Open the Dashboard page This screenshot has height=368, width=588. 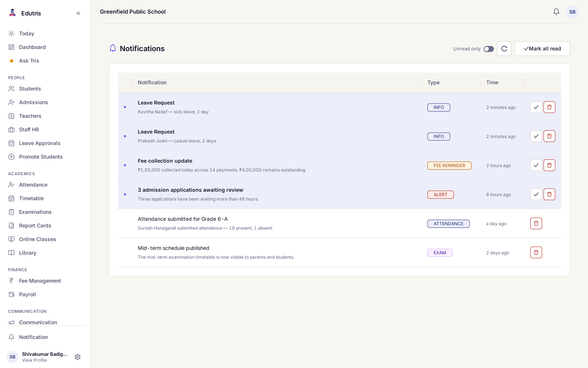tap(45, 47)
